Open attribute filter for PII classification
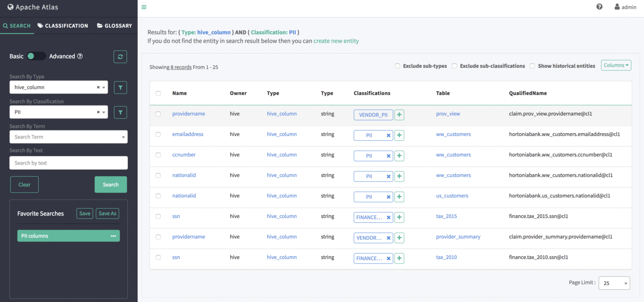 (120, 112)
